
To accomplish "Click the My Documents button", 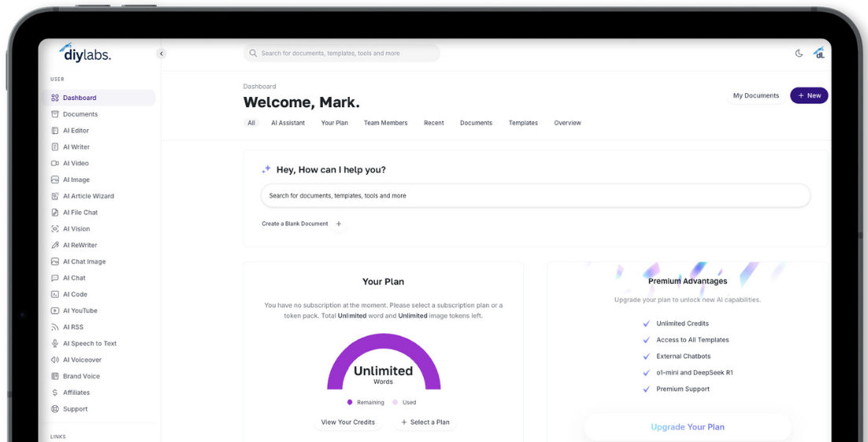I will [x=755, y=96].
